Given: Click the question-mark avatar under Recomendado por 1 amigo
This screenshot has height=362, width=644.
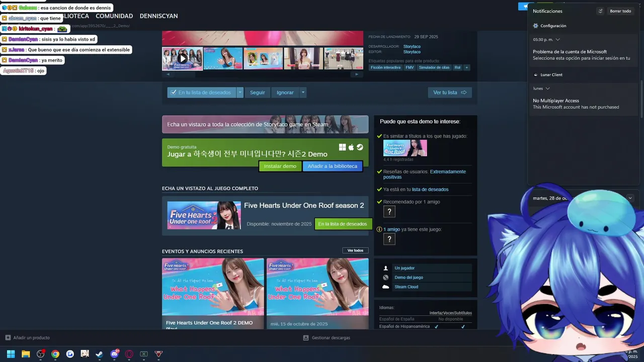Looking at the screenshot, I should tap(389, 212).
